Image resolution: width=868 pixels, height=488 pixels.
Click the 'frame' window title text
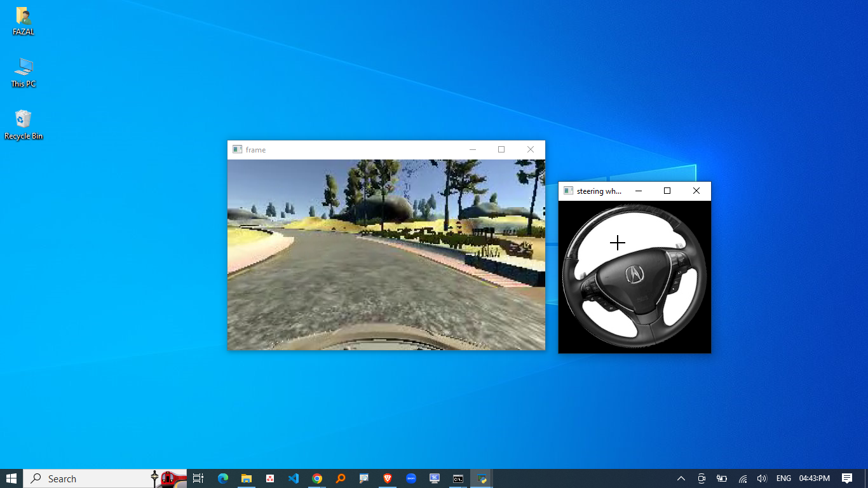[255, 150]
